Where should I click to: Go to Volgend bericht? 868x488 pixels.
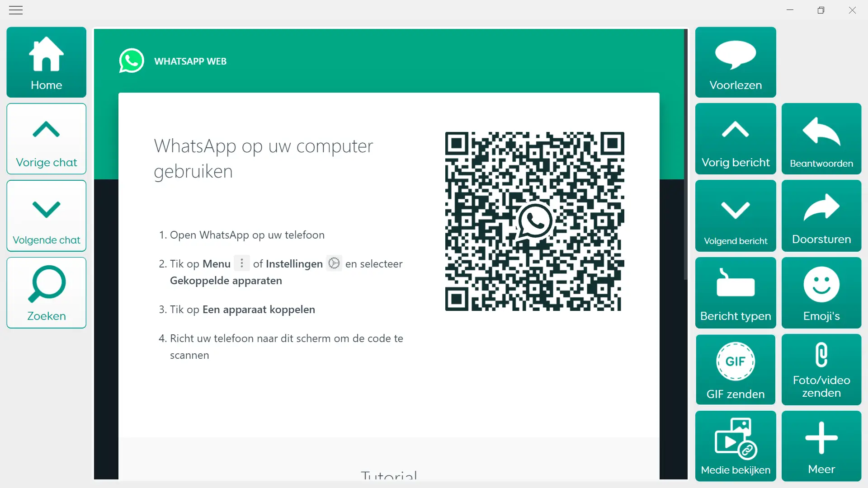(x=736, y=216)
